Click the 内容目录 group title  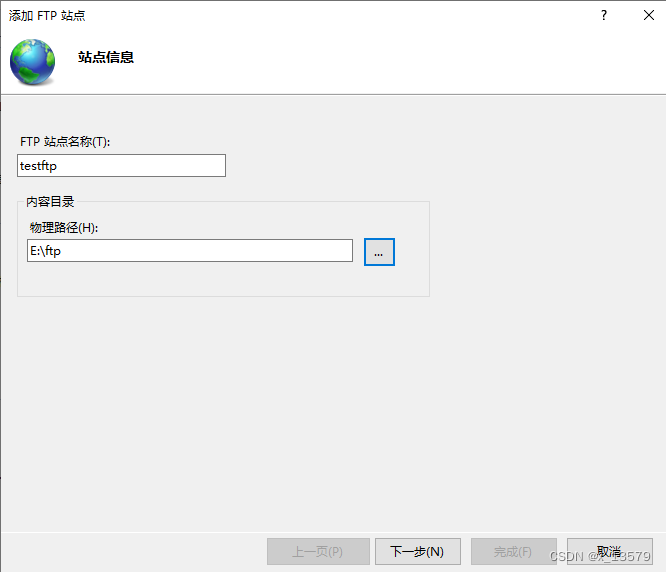50,201
